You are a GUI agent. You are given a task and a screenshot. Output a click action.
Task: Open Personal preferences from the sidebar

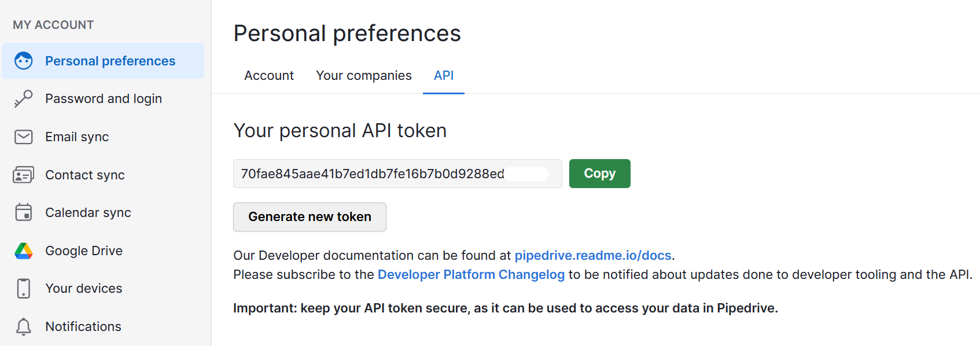click(110, 60)
